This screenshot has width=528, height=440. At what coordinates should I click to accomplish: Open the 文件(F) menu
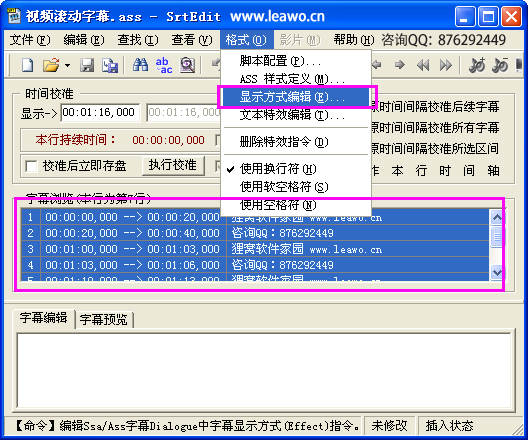click(x=30, y=40)
